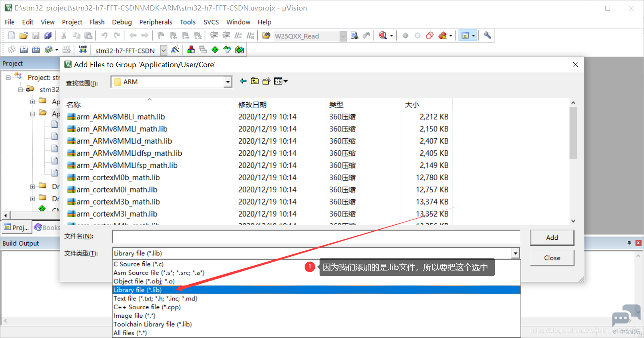The height and width of the screenshot is (338, 644).
Task: Insert a breakpoint using the toolbar icon
Action: coord(405,36)
